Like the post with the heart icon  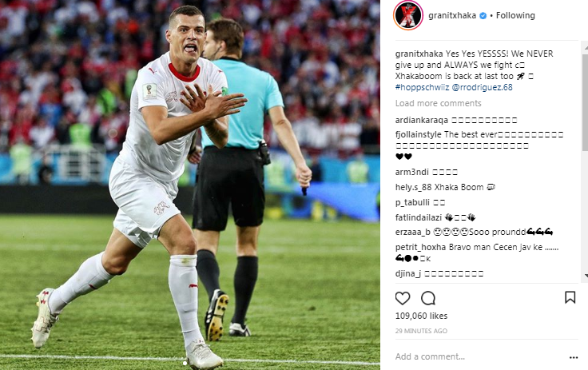coord(403,298)
